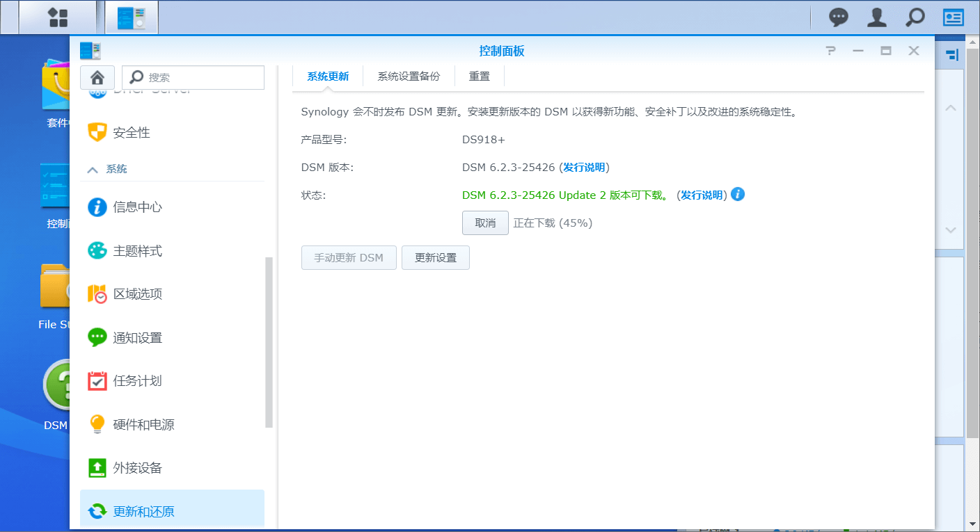Viewport: 980px width, 532px height.
Task: Open the widgets panel icon at top right
Action: pyautogui.click(x=953, y=17)
